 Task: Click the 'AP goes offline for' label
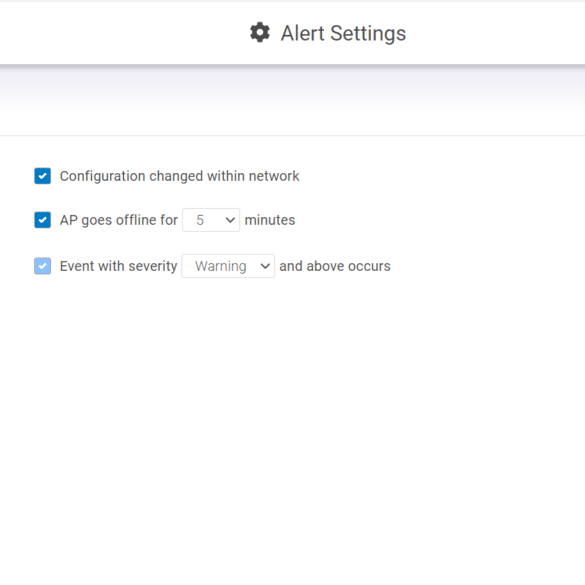[119, 220]
